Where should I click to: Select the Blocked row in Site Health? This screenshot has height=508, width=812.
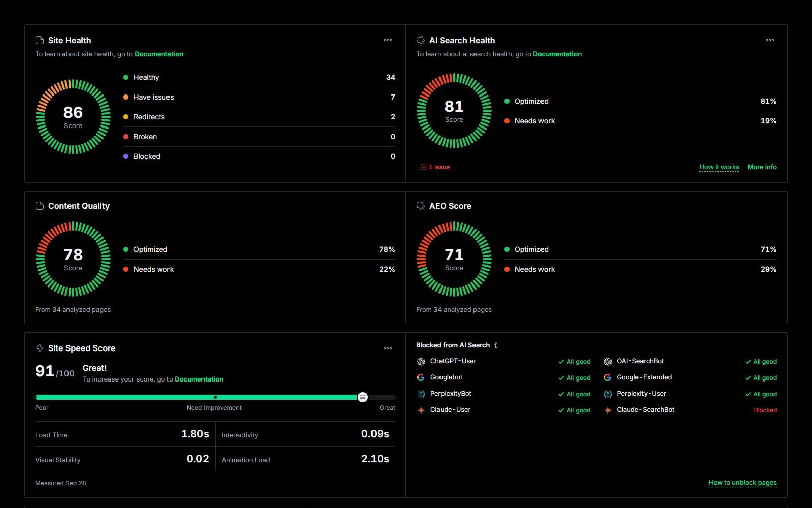(259, 156)
